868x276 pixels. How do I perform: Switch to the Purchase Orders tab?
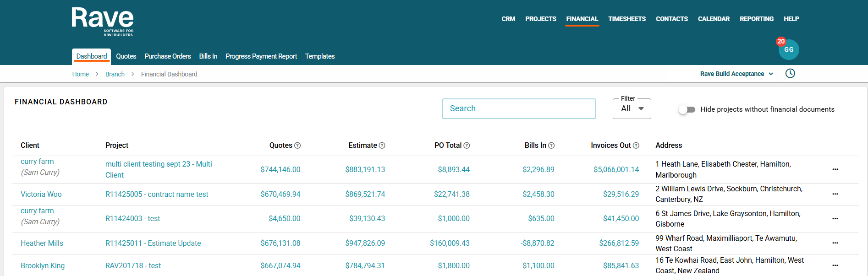[167, 56]
